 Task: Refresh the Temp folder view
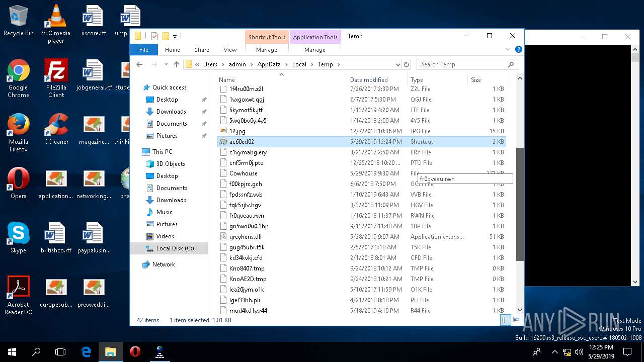pos(407,64)
